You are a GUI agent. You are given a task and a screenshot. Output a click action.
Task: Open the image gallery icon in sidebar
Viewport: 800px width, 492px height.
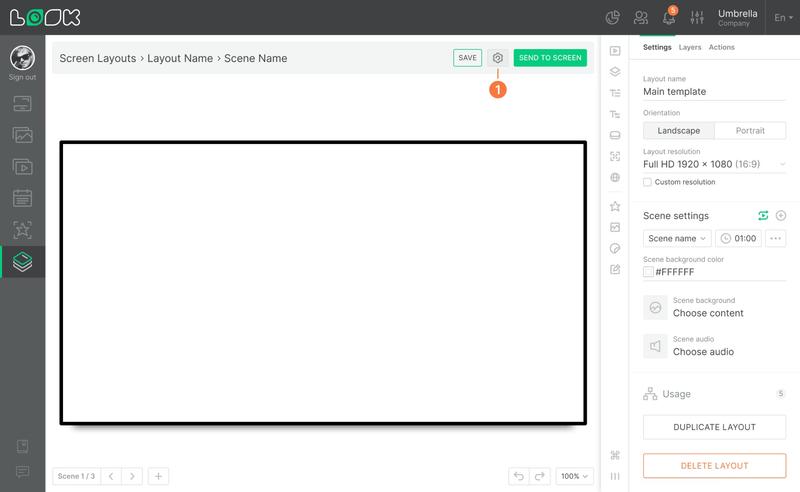pyautogui.click(x=22, y=135)
